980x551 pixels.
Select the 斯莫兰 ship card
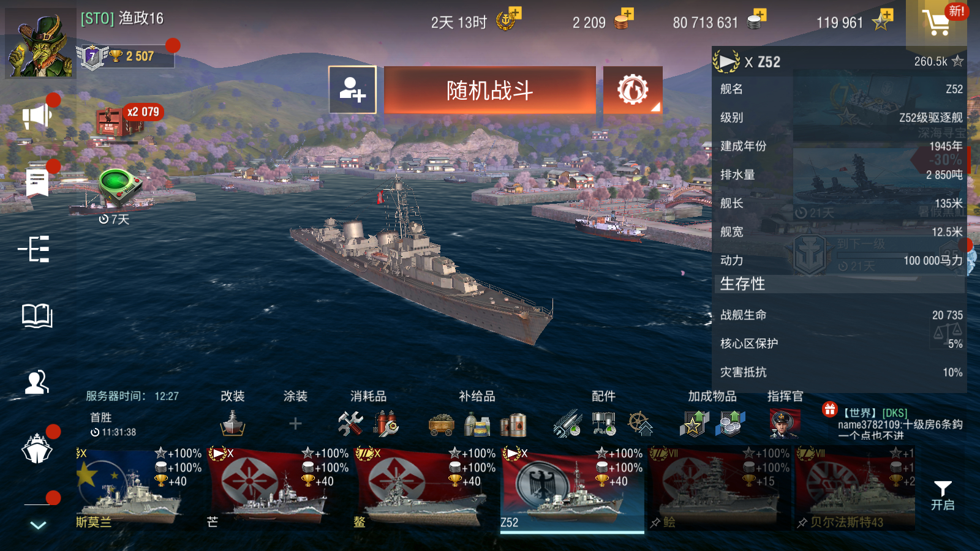click(x=138, y=489)
